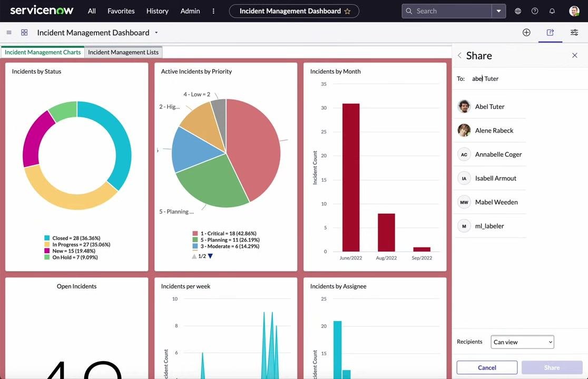Favorite the dashboard with the star icon
This screenshot has width=588, height=379.
coord(347,11)
